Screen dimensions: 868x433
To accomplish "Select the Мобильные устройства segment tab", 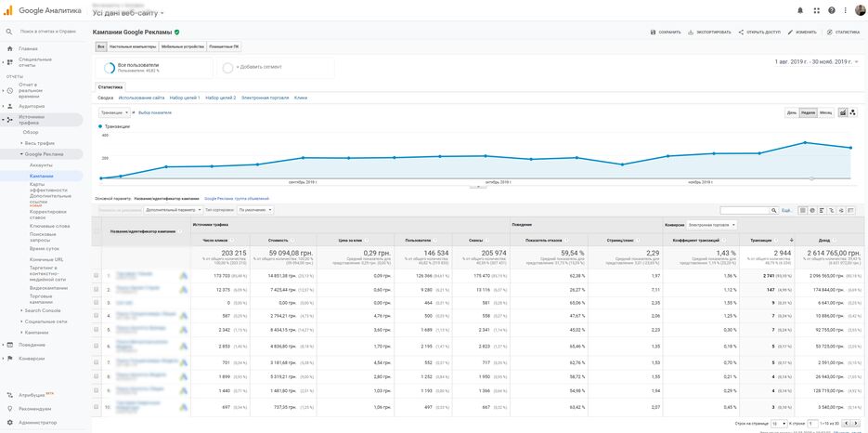I will (182, 46).
